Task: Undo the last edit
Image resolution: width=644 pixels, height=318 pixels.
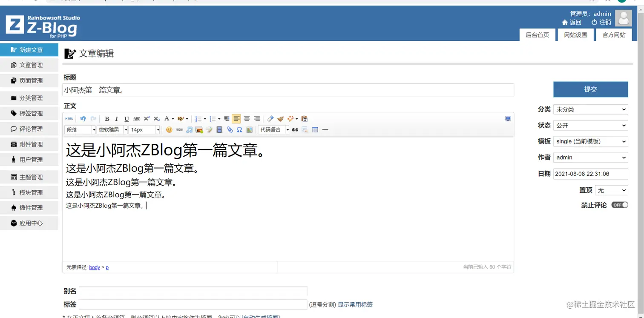Action: click(83, 119)
